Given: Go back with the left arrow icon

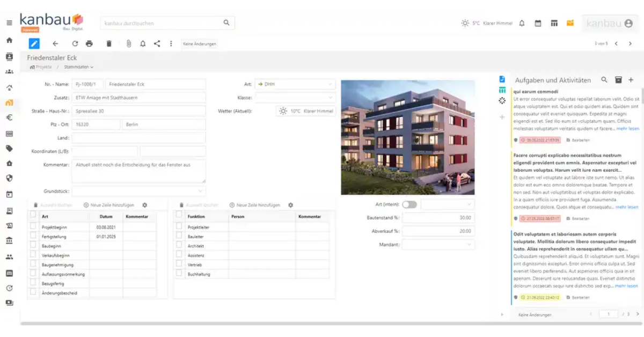Looking at the screenshot, I should click(55, 43).
